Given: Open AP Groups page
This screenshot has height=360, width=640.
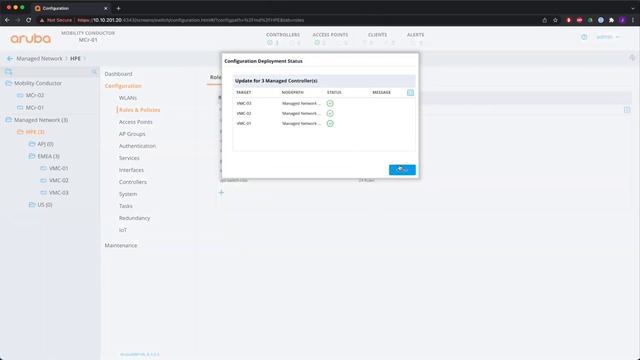Looking at the screenshot, I should [x=132, y=134].
